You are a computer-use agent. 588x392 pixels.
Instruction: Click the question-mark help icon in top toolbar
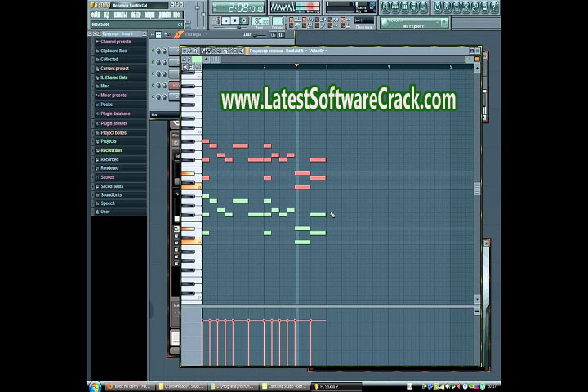click(494, 7)
